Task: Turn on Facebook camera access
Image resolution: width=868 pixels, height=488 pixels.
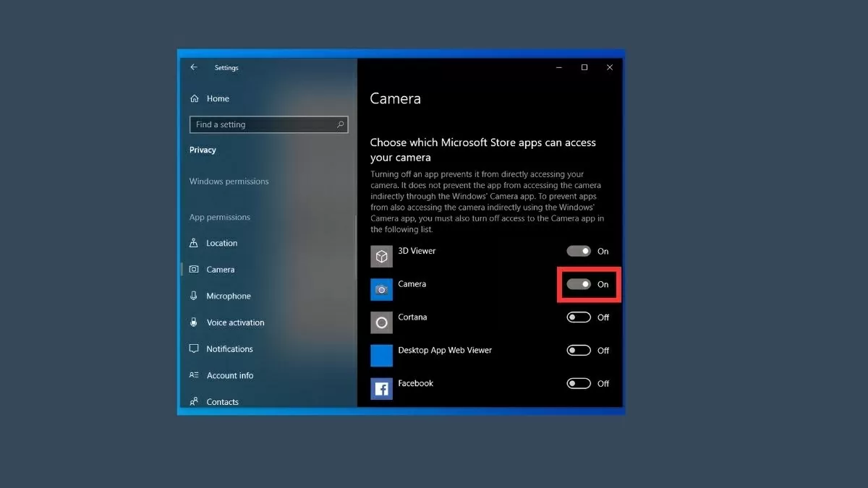Action: pyautogui.click(x=579, y=383)
